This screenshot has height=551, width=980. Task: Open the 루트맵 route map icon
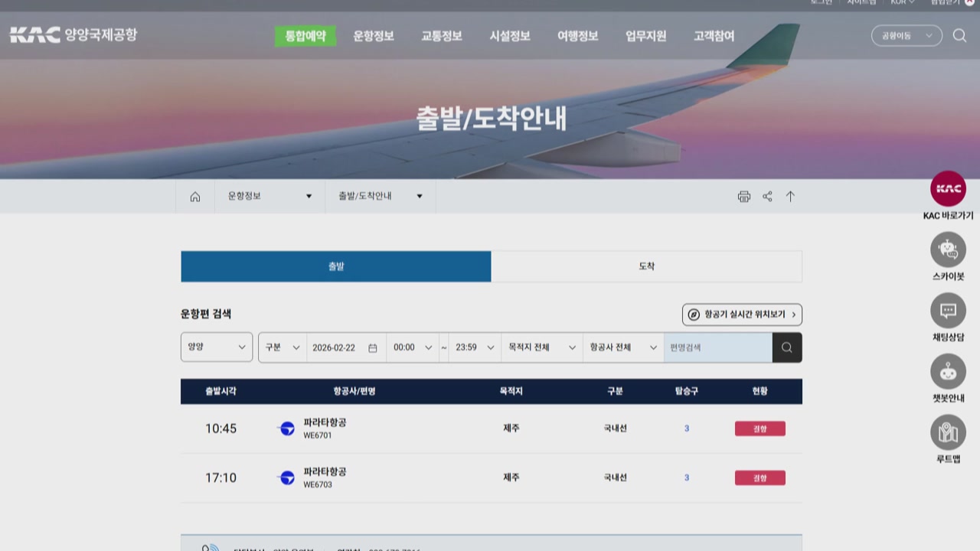pos(948,432)
